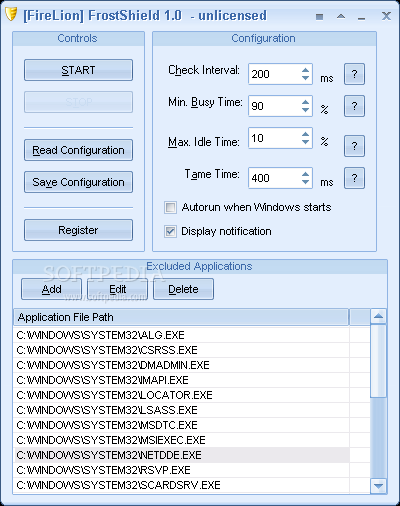Click the Application File Path column header
The height and width of the screenshot is (506, 400).
click(181, 317)
